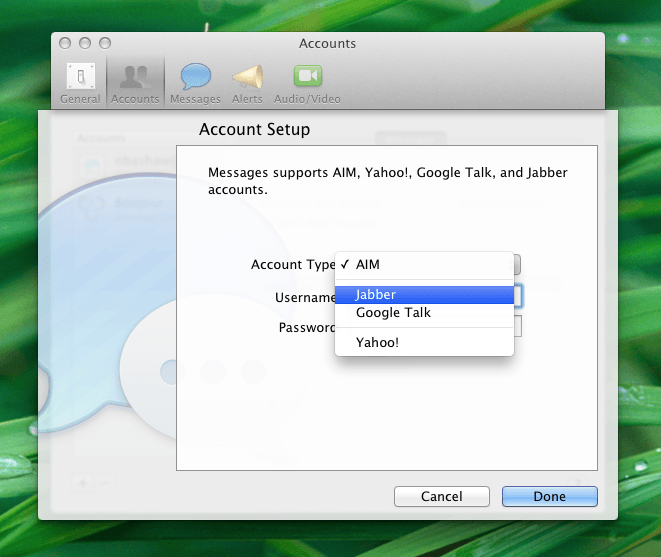Click the dimmed add account plus button
Image resolution: width=661 pixels, height=557 pixels.
click(83, 481)
